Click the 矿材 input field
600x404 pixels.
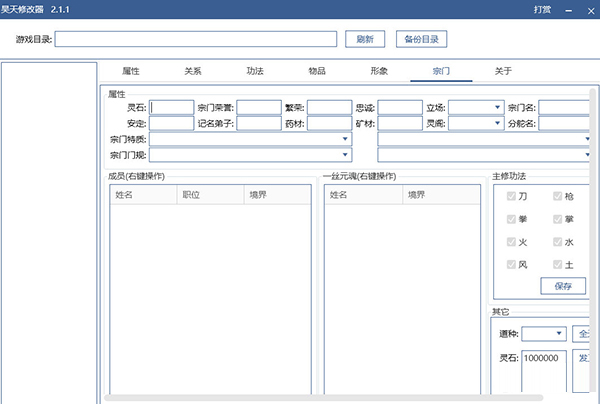click(x=400, y=123)
